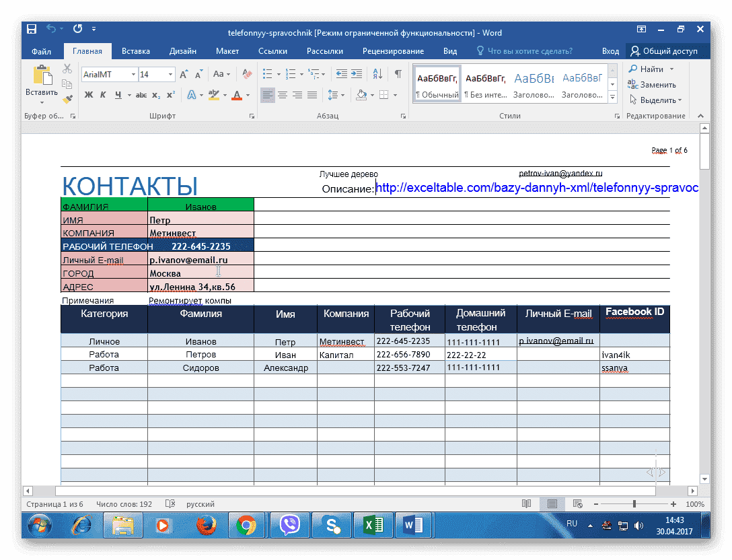Click the Save icon in quick access toolbar

(x=32, y=30)
